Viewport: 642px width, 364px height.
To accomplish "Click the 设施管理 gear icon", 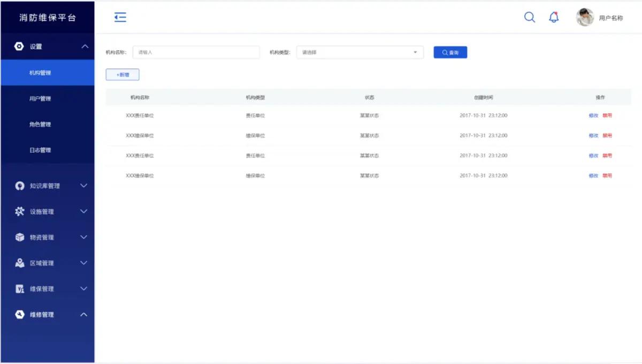I will [20, 212].
